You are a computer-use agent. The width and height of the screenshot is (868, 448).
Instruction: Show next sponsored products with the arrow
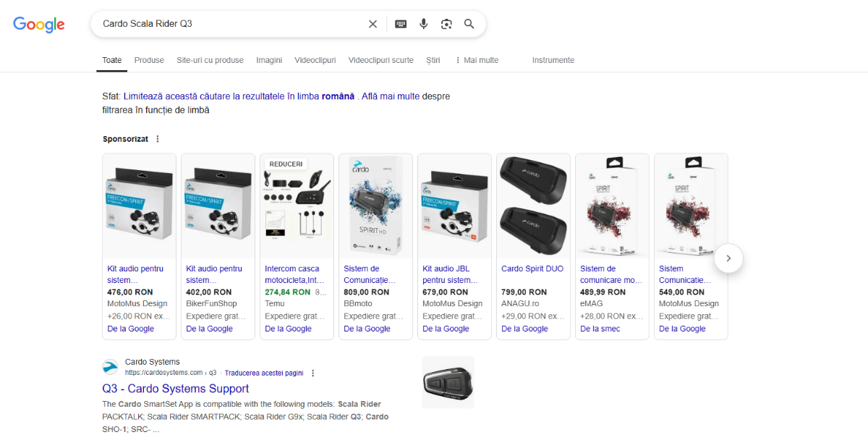point(729,258)
